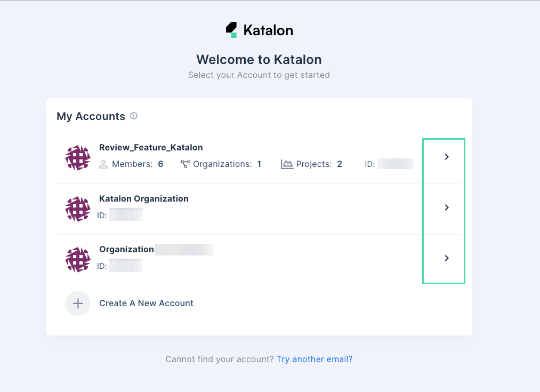Screen dimensions: 540x392
Task: Select Create A New Account
Action: point(146,303)
